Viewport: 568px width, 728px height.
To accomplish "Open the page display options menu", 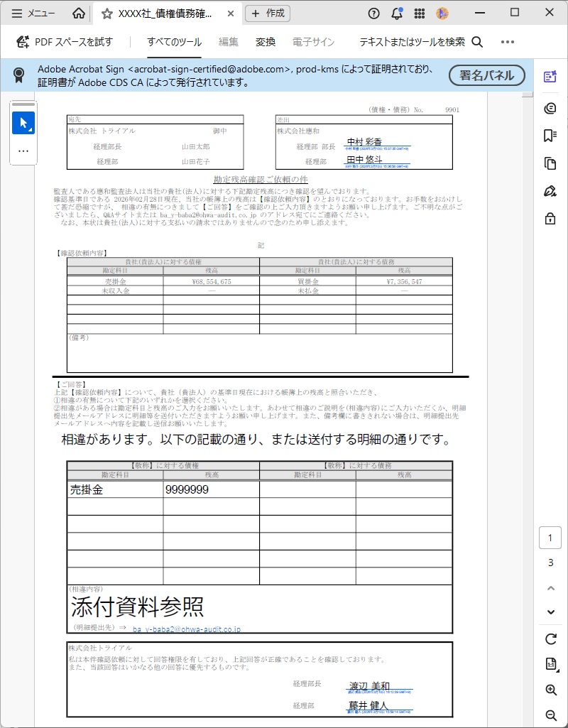I will [550, 664].
